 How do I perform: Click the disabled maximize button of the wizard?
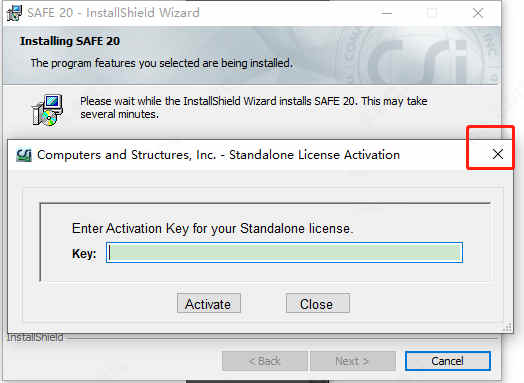432,13
